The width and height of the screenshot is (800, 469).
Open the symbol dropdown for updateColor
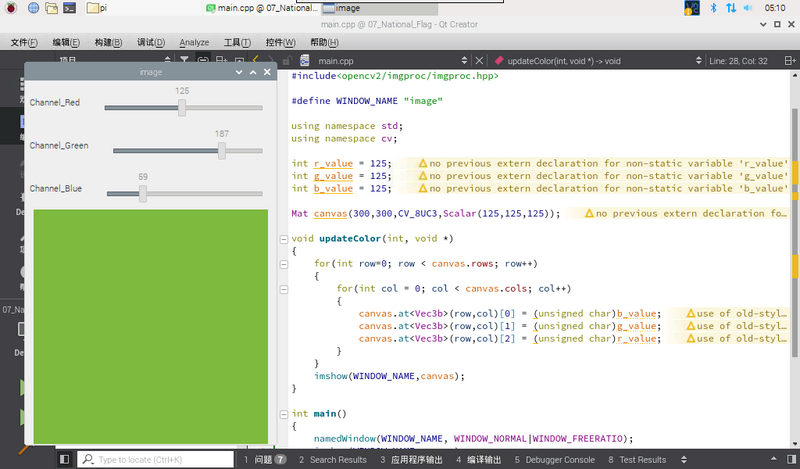click(698, 61)
